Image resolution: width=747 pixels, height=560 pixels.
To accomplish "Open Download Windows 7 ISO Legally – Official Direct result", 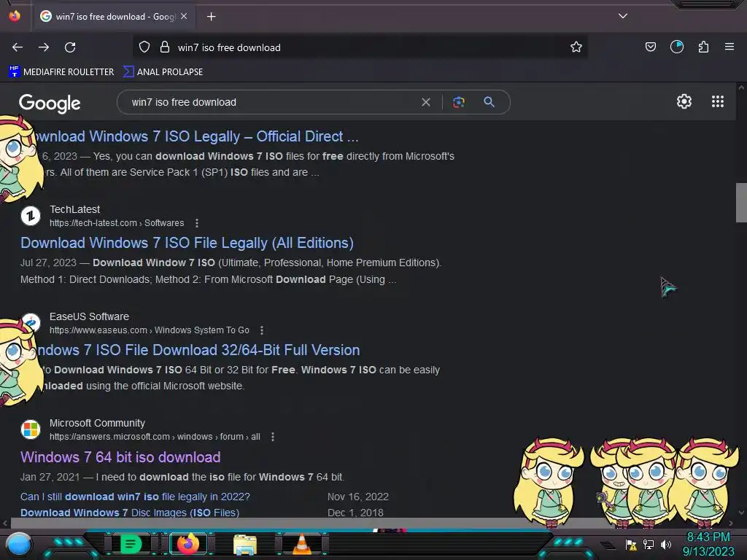I will click(x=196, y=136).
